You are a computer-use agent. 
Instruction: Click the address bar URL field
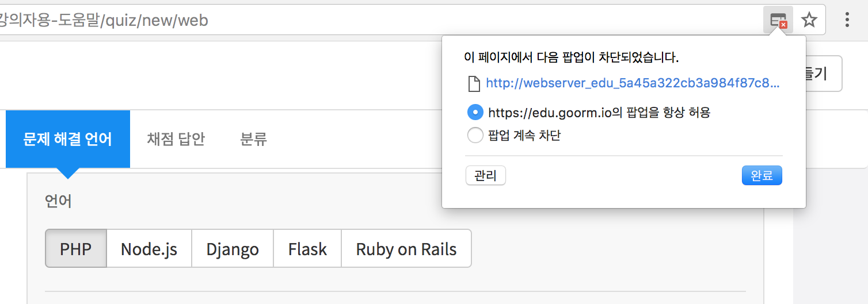click(x=345, y=21)
